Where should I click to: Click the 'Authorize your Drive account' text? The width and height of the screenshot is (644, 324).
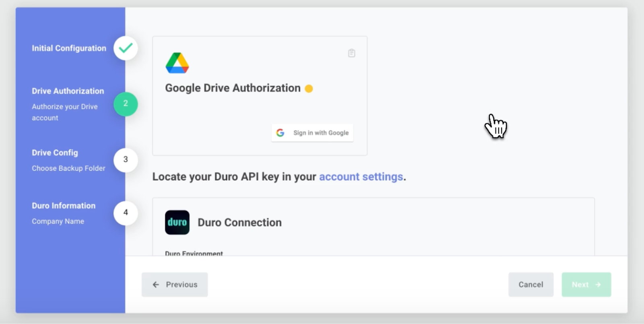65,112
